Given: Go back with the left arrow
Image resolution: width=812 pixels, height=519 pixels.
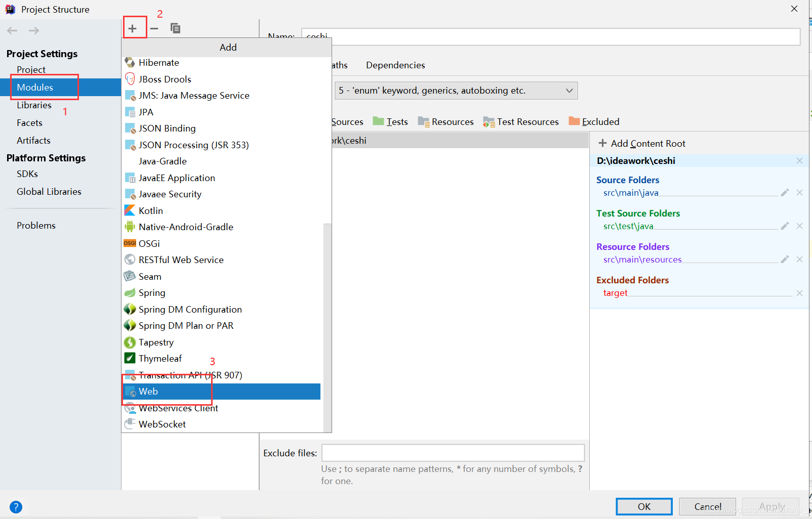Looking at the screenshot, I should 12,30.
